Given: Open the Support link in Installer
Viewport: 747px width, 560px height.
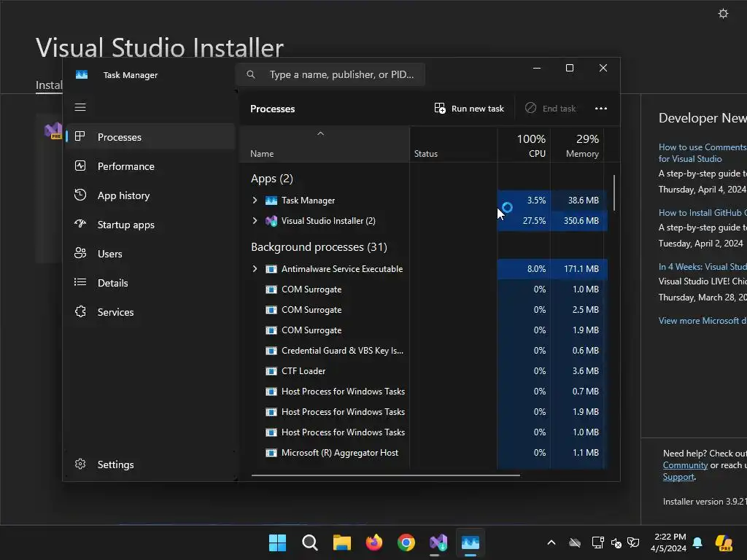Looking at the screenshot, I should (x=678, y=477).
